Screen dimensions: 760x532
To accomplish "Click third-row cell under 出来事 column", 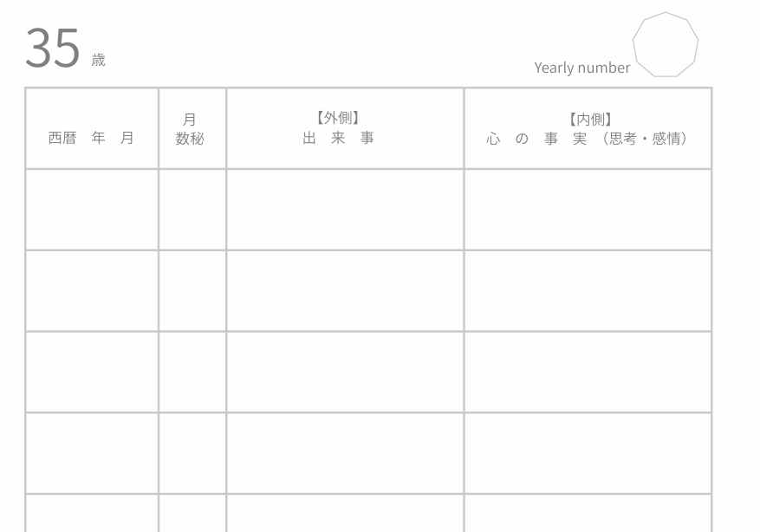I will (345, 373).
